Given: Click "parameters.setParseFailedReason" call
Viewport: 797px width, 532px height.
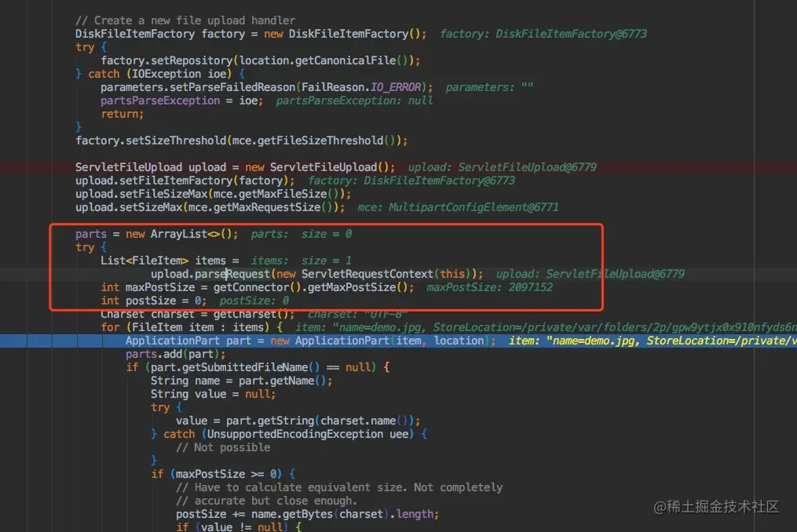Looking at the screenshot, I should coord(198,87).
